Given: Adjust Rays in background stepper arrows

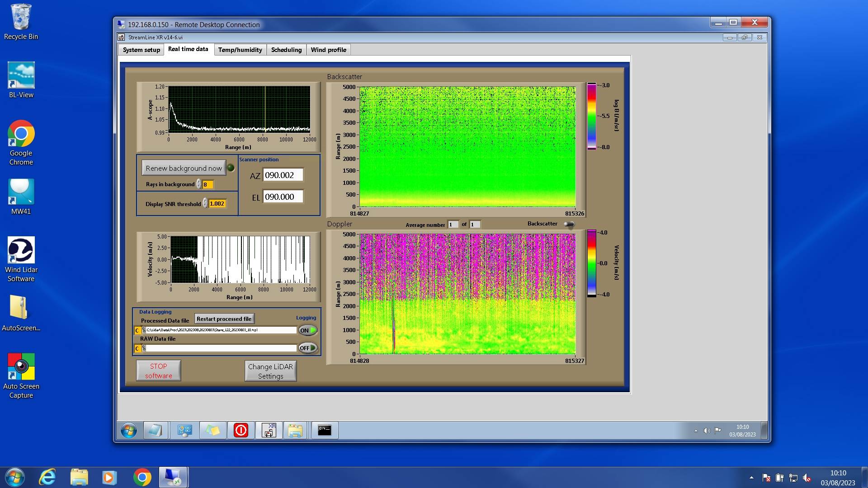Looking at the screenshot, I should click(198, 184).
